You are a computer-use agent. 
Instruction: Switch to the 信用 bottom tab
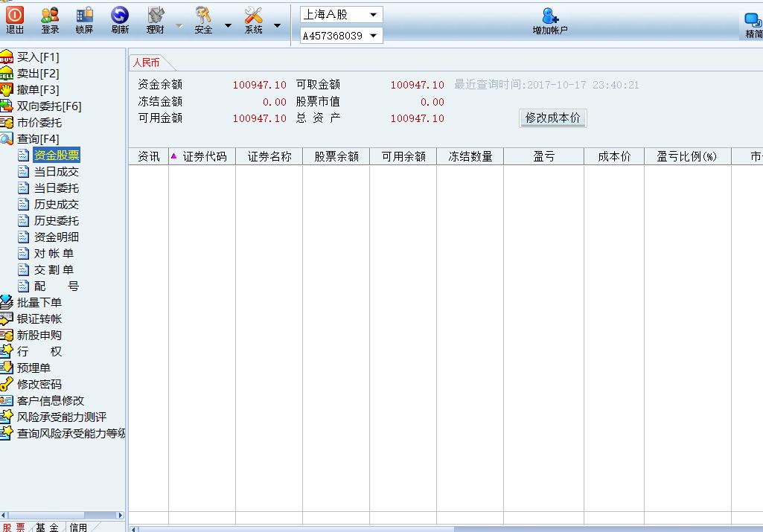tap(78, 527)
